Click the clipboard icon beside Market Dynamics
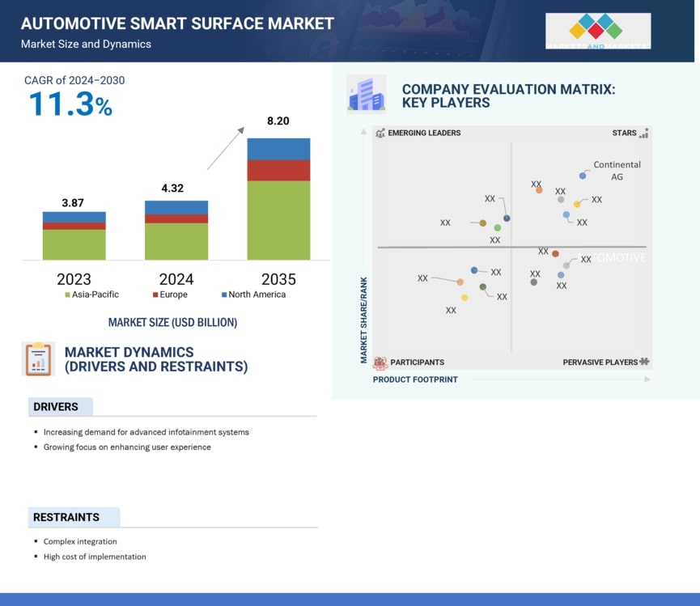Image resolution: width=700 pixels, height=606 pixels. (38, 358)
